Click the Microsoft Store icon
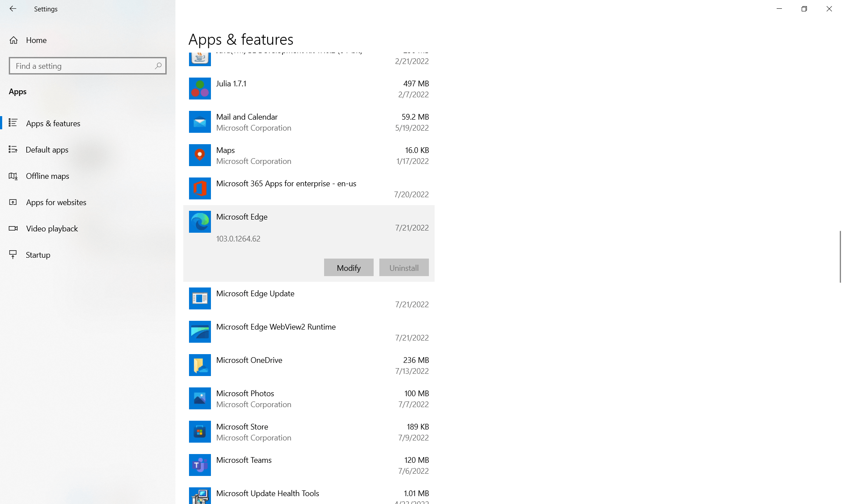 point(200,432)
